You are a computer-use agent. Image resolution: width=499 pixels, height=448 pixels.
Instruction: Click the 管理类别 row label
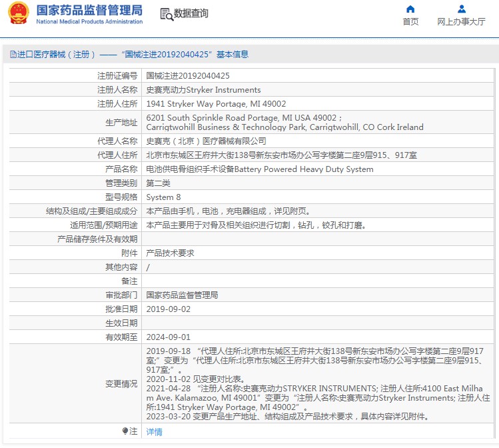pyautogui.click(x=121, y=183)
